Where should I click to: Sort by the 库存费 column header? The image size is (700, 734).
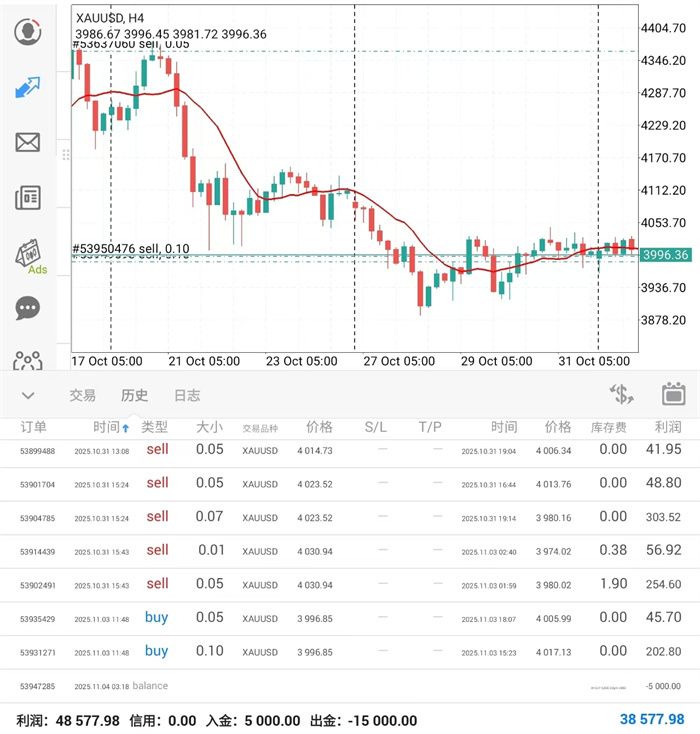pyautogui.click(x=608, y=427)
